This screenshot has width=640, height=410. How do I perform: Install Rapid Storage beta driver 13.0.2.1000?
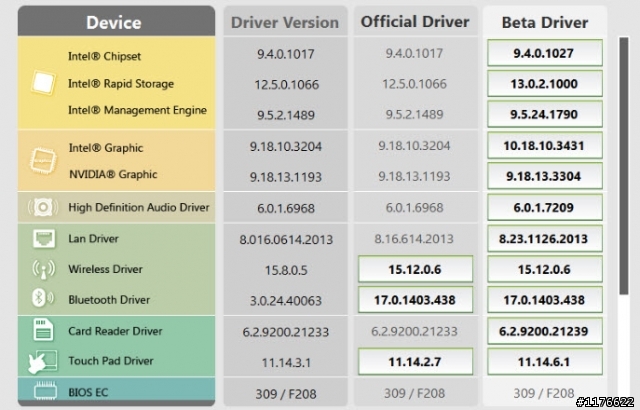pyautogui.click(x=544, y=84)
